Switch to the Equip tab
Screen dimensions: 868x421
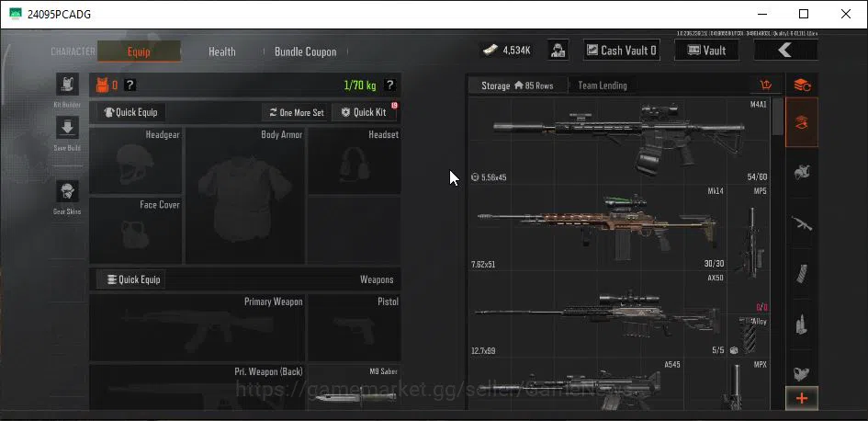(x=139, y=51)
